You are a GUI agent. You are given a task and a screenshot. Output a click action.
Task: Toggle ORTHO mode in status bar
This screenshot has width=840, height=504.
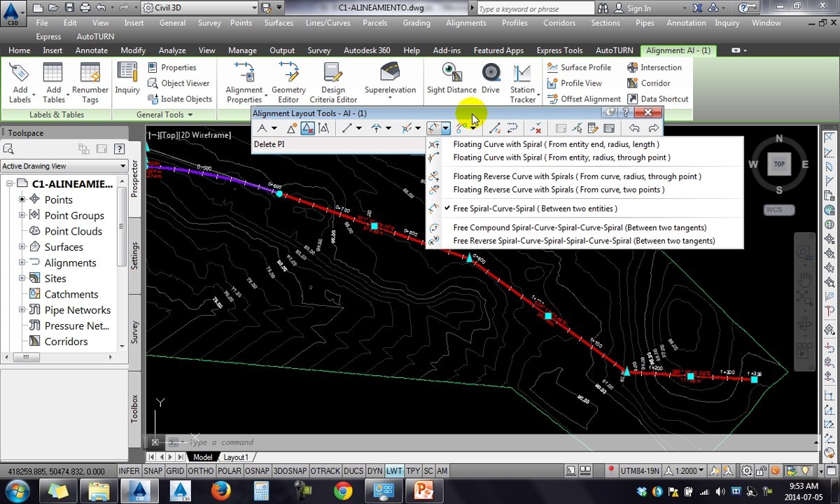[x=201, y=471]
